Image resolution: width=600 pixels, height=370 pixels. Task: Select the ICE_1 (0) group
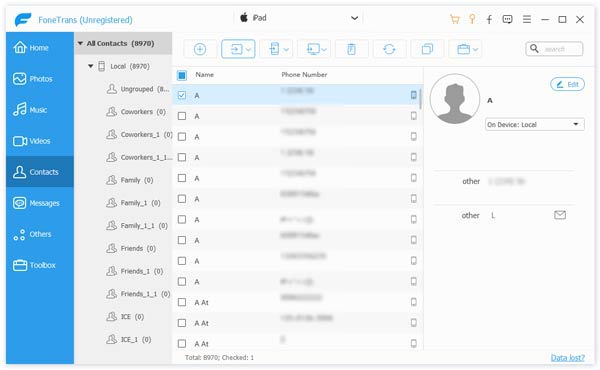point(129,339)
